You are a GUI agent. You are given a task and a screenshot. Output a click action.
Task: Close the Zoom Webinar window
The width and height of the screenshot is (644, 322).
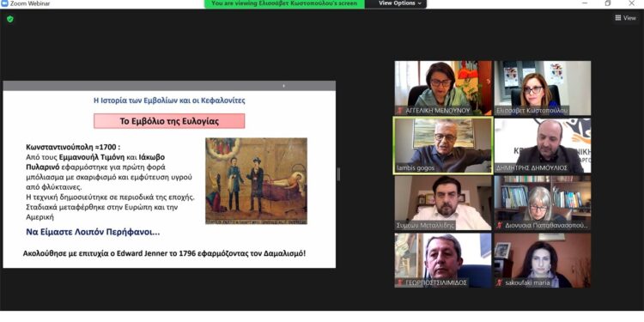pyautogui.click(x=632, y=3)
